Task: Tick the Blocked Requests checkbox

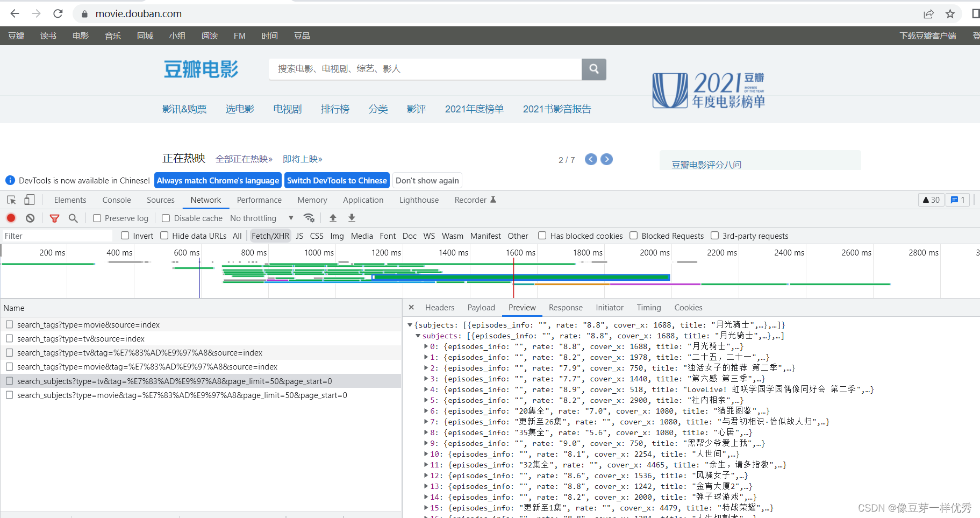Action: [634, 236]
